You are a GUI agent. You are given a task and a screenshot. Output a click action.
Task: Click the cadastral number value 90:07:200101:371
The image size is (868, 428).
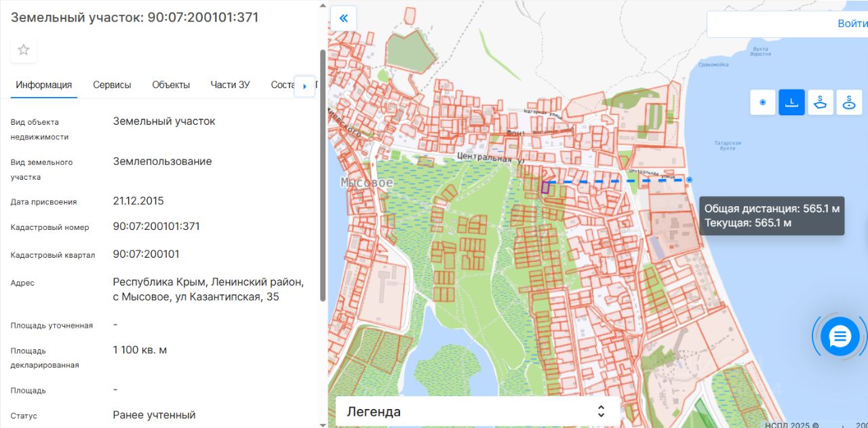156,227
